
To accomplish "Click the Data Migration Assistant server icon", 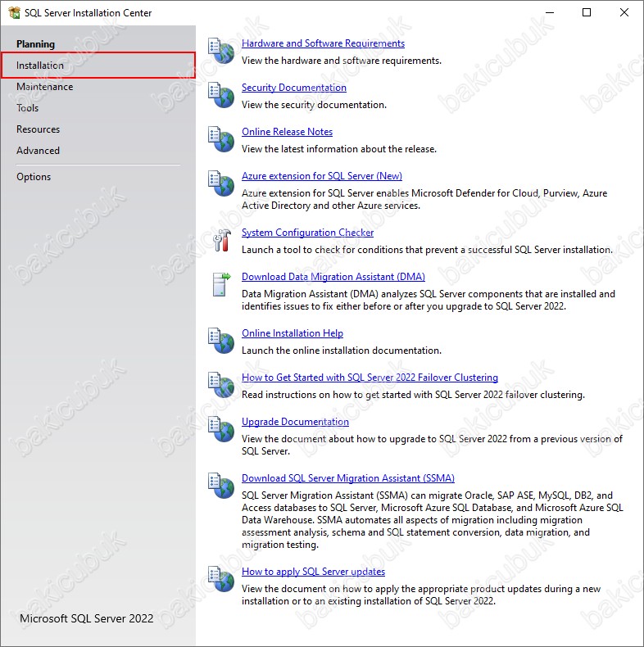I will (x=222, y=284).
